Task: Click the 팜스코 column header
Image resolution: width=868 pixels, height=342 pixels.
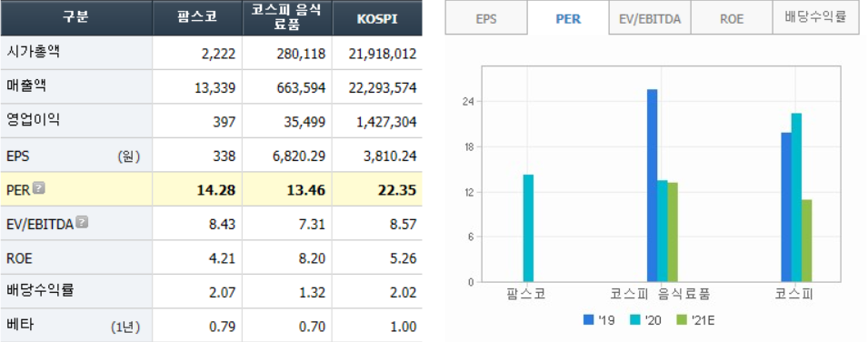Action: (x=197, y=18)
